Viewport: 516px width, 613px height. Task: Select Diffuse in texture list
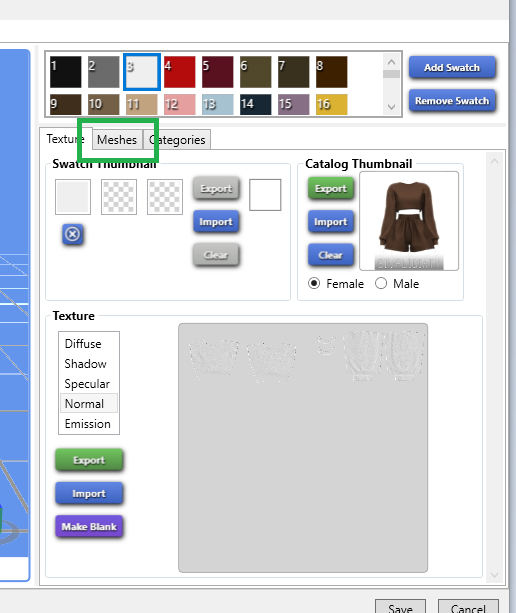point(89,344)
